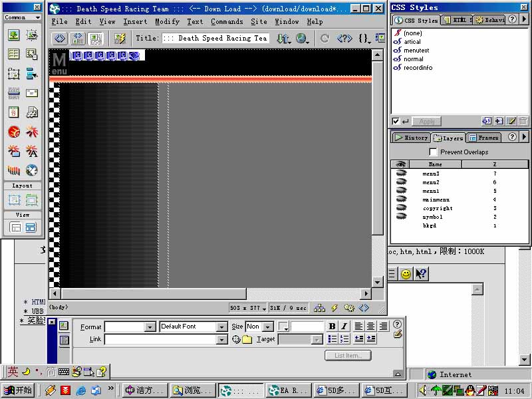
Task: Click the Preview in Browser globe icon
Action: (303, 39)
